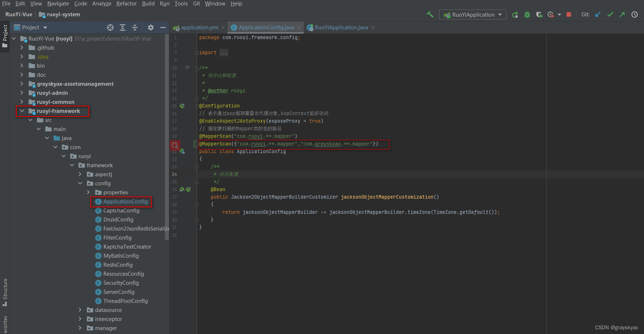644x334 pixels.
Task: Open Project panel settings gear
Action: tap(151, 28)
